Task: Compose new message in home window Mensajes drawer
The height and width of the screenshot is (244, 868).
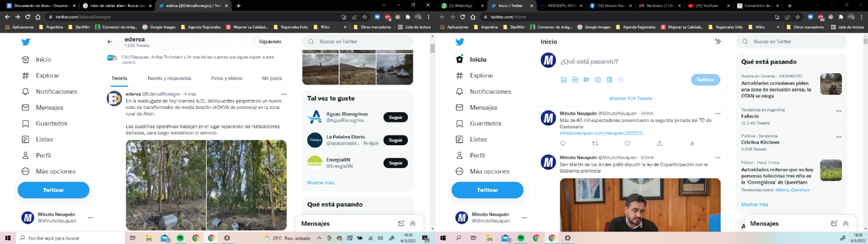Action: 834,223
